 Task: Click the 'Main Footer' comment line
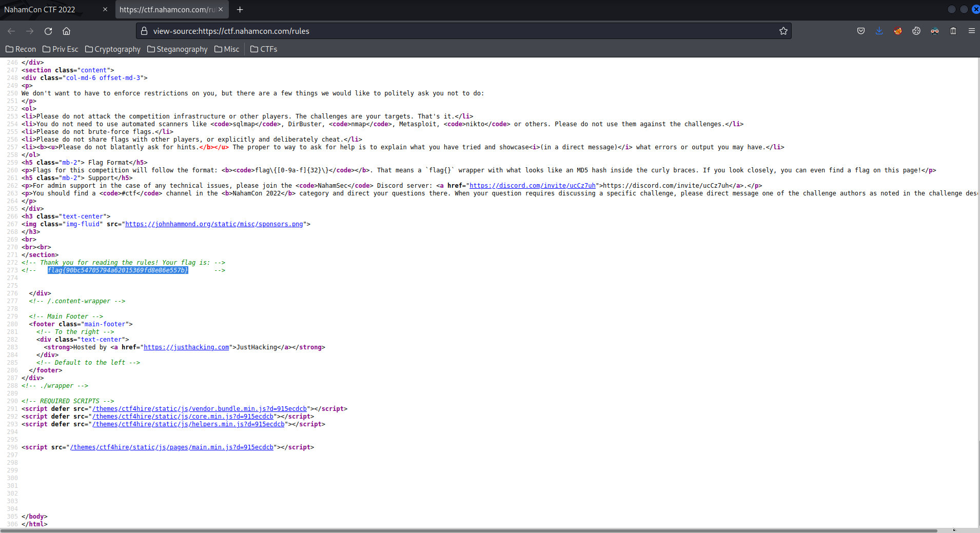pos(66,317)
